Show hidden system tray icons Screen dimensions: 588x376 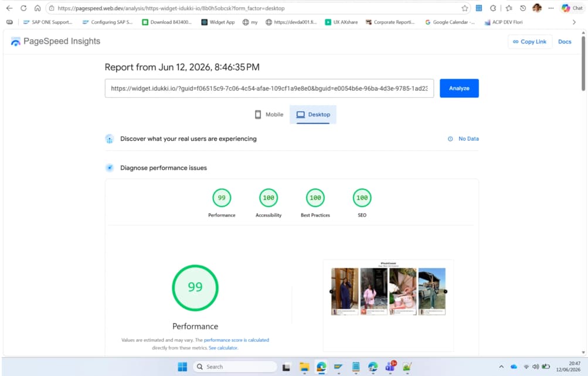(501, 367)
